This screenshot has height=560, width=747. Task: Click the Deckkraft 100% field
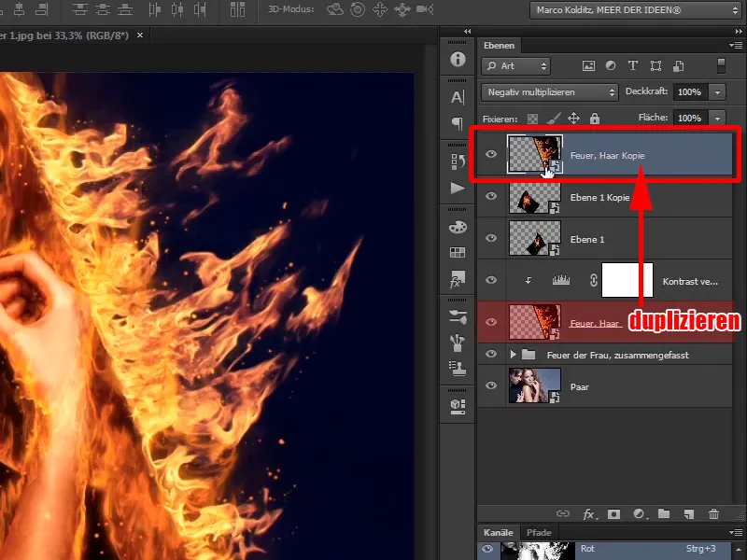690,92
